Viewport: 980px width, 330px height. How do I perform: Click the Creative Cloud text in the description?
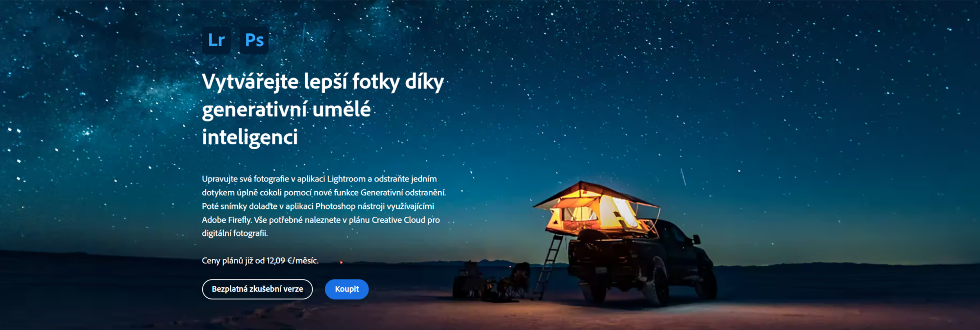398,220
